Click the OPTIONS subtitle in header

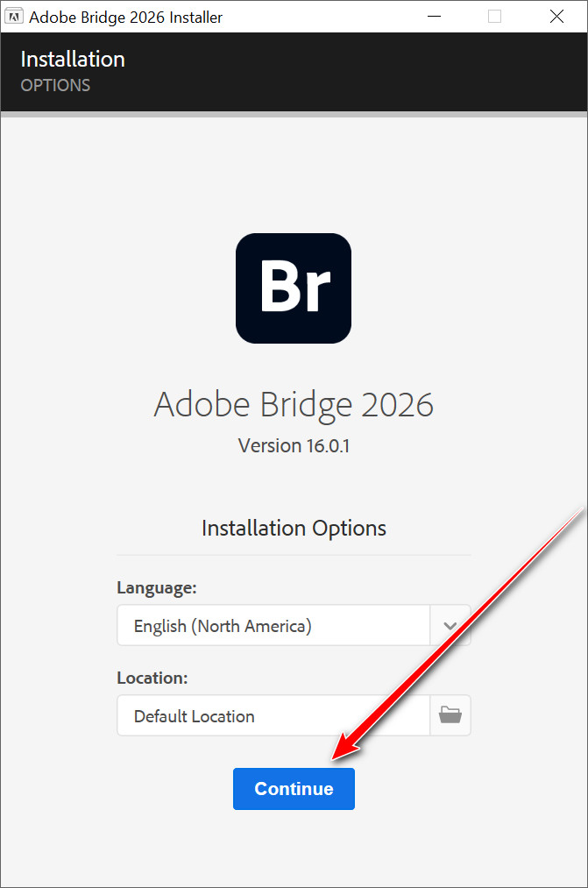[55, 85]
